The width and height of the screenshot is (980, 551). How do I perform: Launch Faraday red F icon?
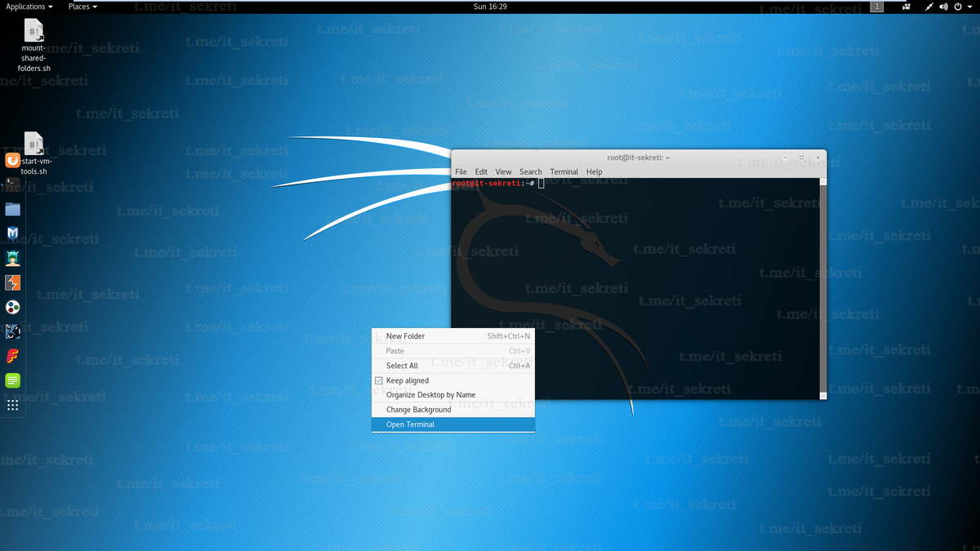12,356
